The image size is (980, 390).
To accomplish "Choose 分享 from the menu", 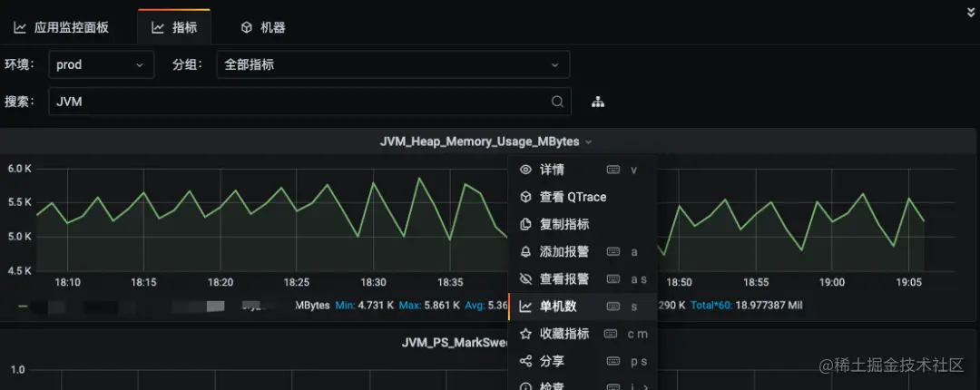I will pyautogui.click(x=583, y=361).
